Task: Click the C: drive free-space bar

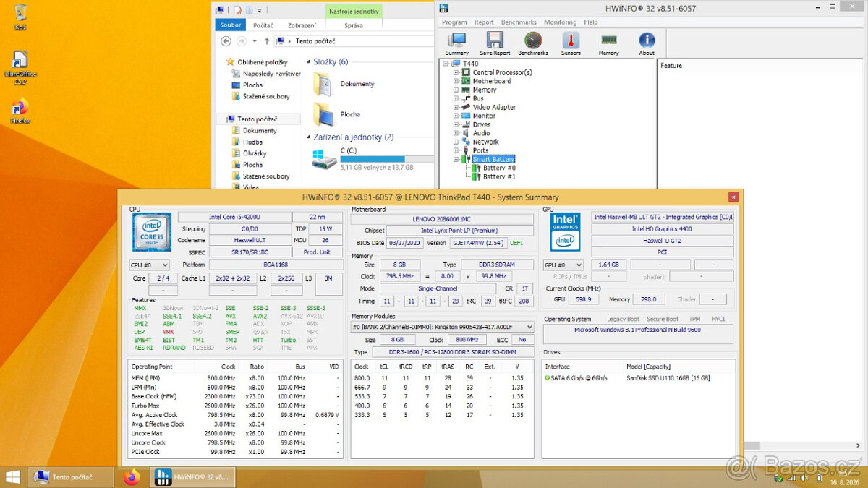Action: point(387,158)
